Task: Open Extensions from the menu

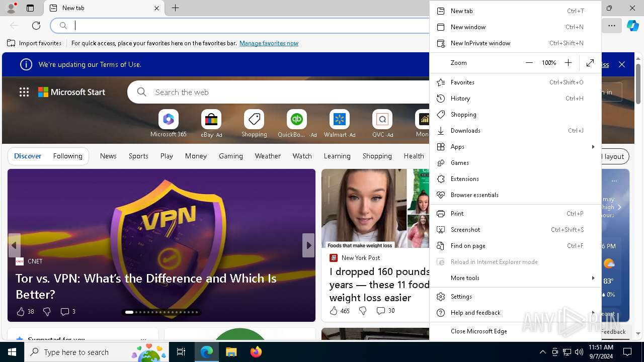Action: (516, 179)
